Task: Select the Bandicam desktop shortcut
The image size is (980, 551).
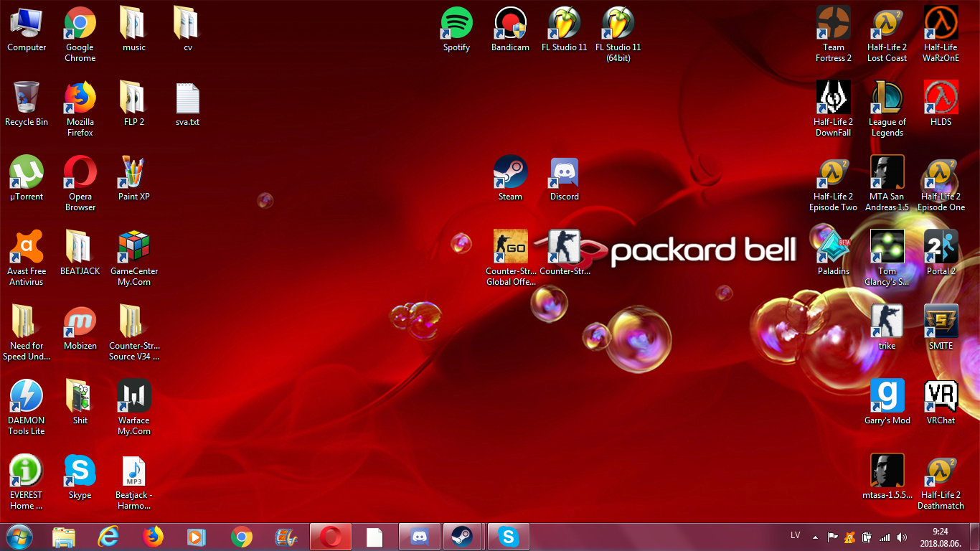Action: (x=511, y=29)
